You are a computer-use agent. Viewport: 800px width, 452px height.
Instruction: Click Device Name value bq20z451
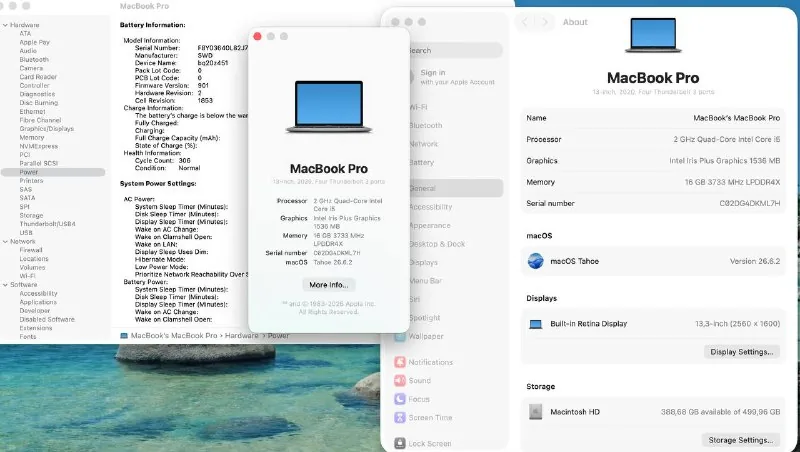point(213,63)
